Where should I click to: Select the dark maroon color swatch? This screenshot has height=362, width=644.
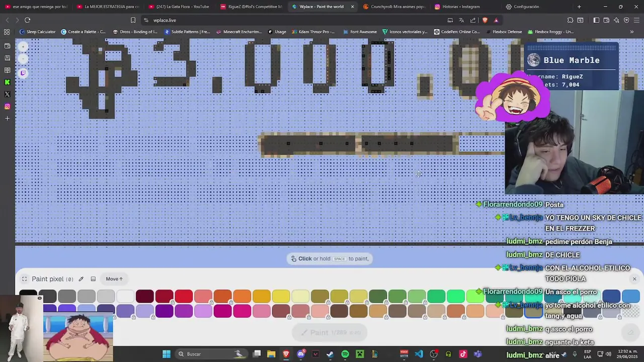(145, 296)
